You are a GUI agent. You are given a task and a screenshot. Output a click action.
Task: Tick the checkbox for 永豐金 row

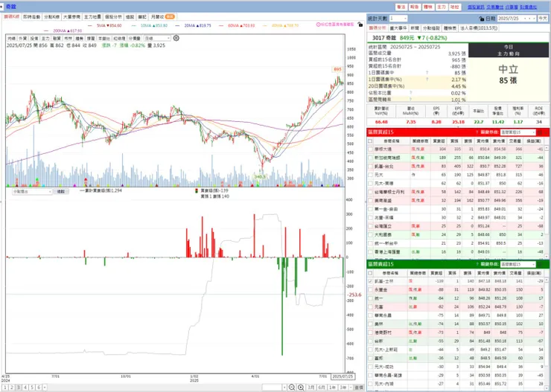point(370,290)
